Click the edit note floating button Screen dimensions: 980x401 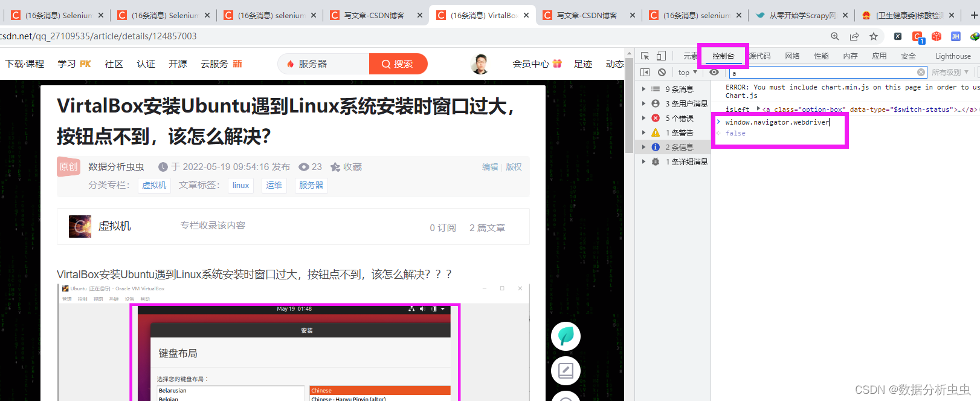pos(566,370)
